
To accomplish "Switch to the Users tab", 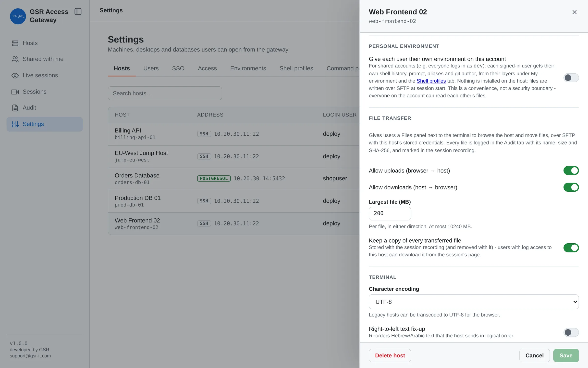I will 151,68.
